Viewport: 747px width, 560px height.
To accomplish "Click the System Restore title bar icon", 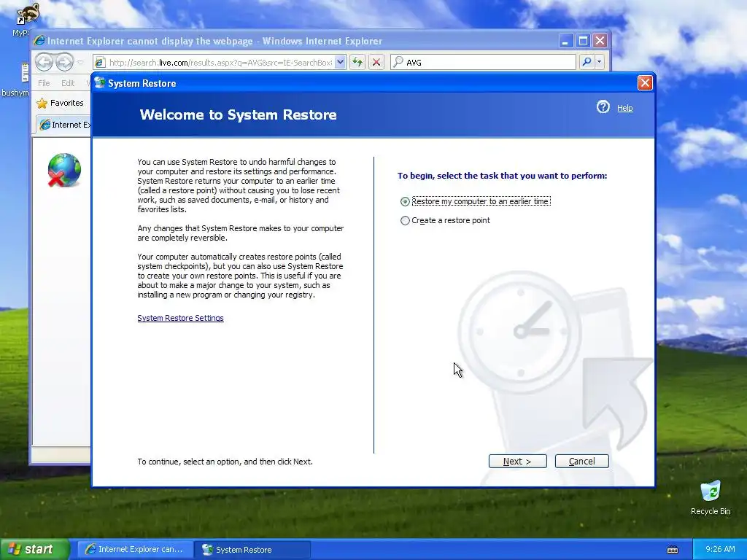I will (99, 82).
